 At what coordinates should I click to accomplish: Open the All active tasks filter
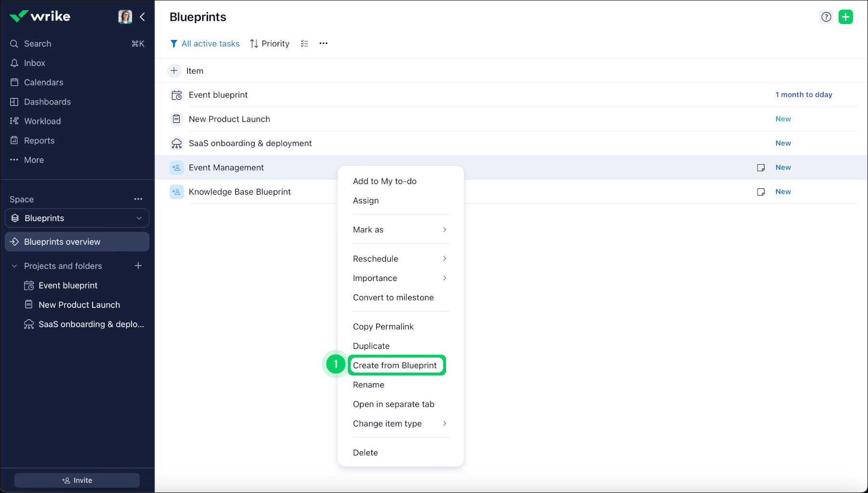pos(205,43)
